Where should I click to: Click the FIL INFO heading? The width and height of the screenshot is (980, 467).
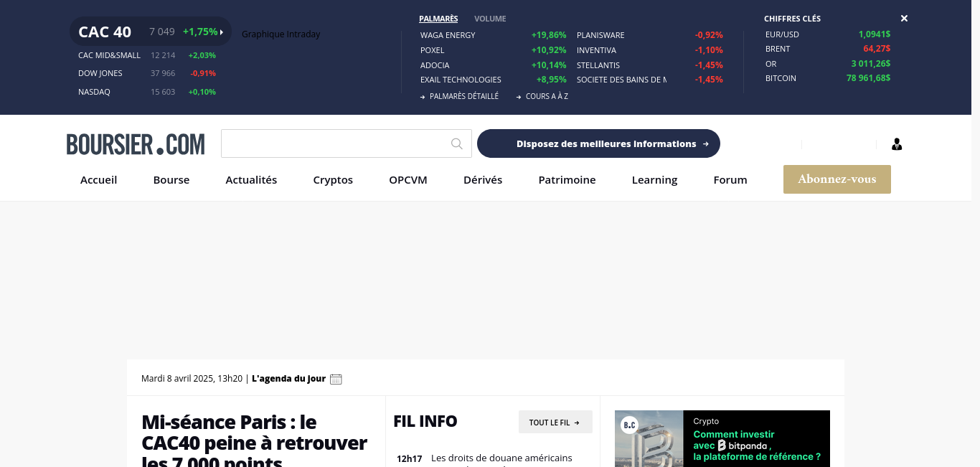click(x=425, y=421)
